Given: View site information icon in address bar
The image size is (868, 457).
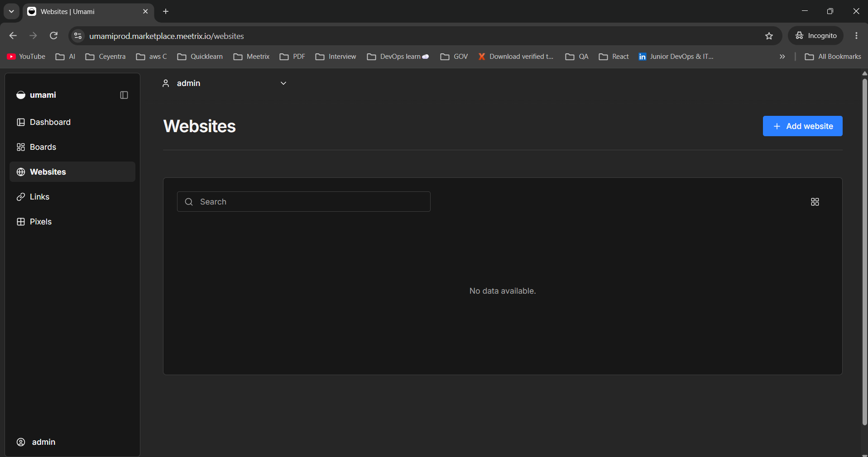Looking at the screenshot, I should tap(78, 36).
